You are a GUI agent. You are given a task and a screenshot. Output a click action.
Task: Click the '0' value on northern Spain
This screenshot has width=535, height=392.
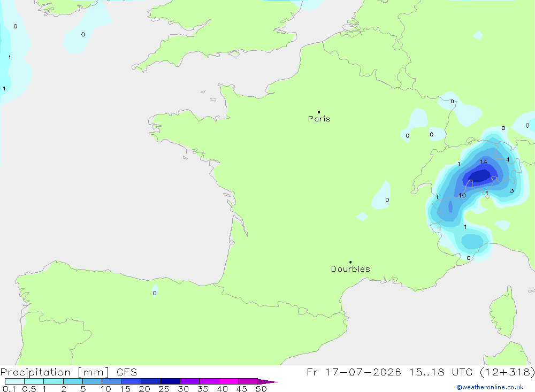[155, 293]
